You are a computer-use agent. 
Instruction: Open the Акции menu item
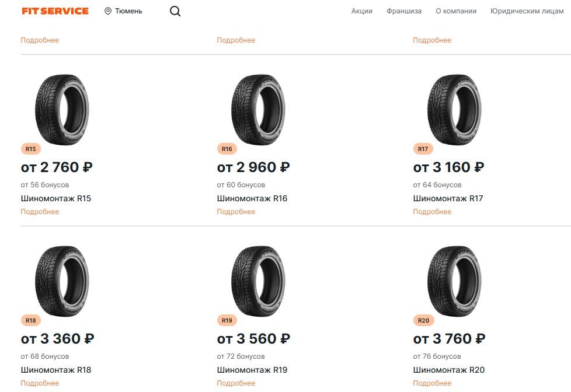(x=362, y=11)
